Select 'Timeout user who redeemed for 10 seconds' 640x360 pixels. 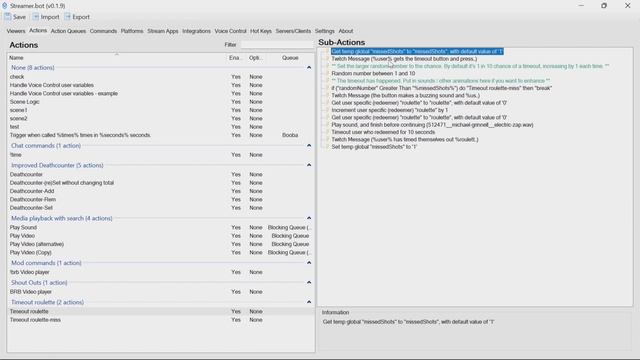[x=383, y=132]
